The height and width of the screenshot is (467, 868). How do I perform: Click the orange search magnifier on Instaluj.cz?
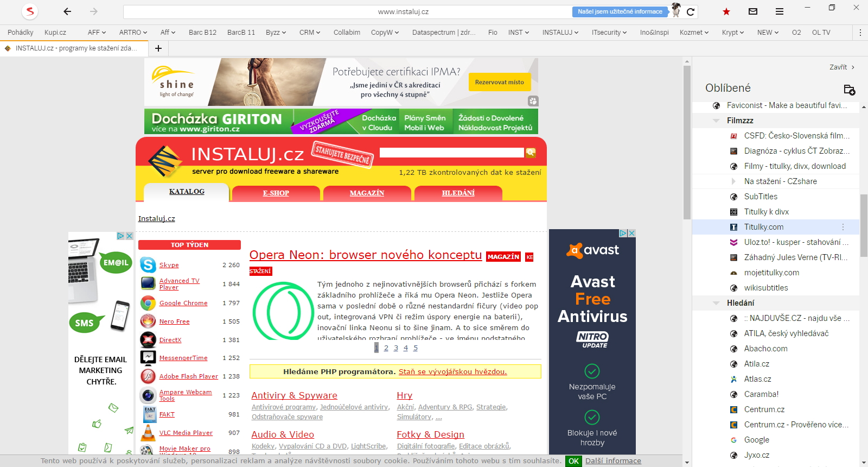click(x=531, y=153)
